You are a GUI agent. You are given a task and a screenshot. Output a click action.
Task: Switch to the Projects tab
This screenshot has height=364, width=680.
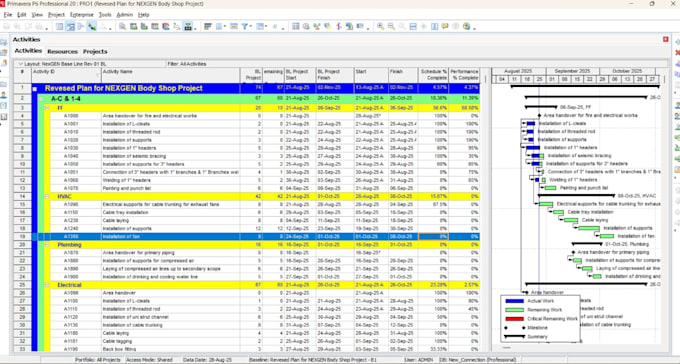(95, 51)
